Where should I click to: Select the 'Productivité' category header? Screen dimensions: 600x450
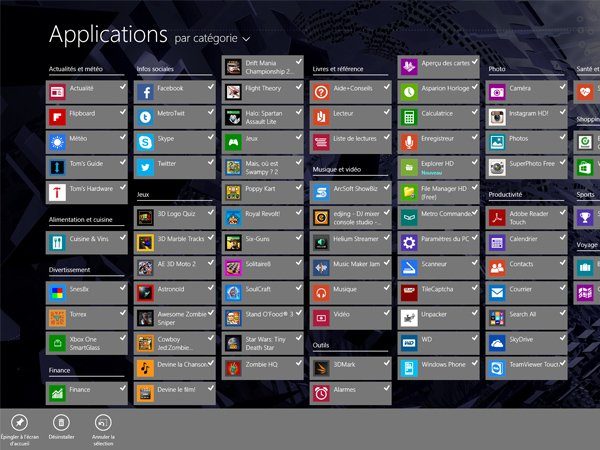click(x=505, y=195)
